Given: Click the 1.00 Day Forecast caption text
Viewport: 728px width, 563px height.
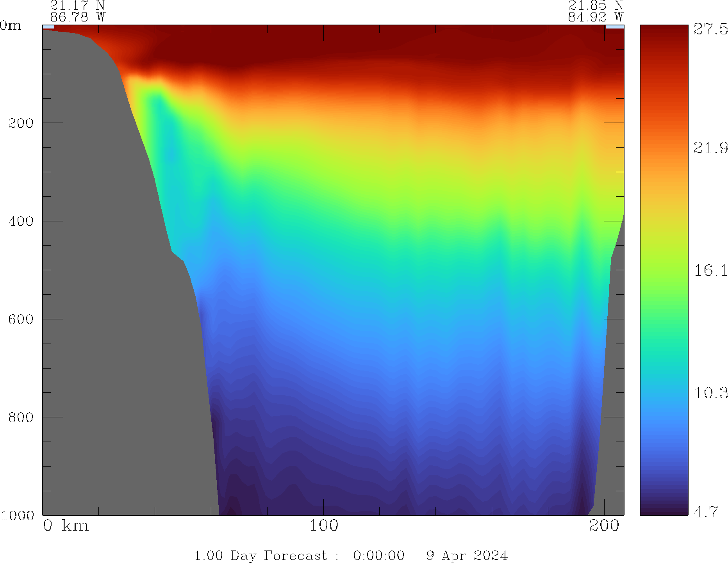Looking at the screenshot, I should (x=260, y=555).
